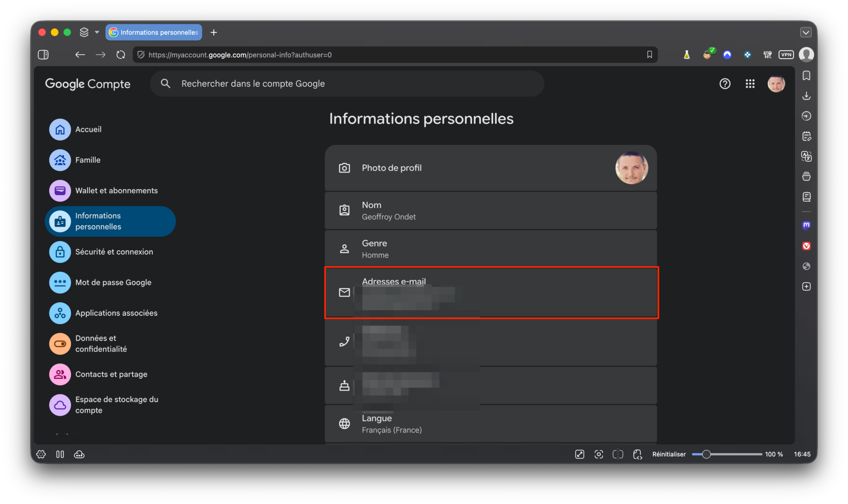Bookmark this page from the address bar
The width and height of the screenshot is (848, 504).
pyautogui.click(x=649, y=55)
